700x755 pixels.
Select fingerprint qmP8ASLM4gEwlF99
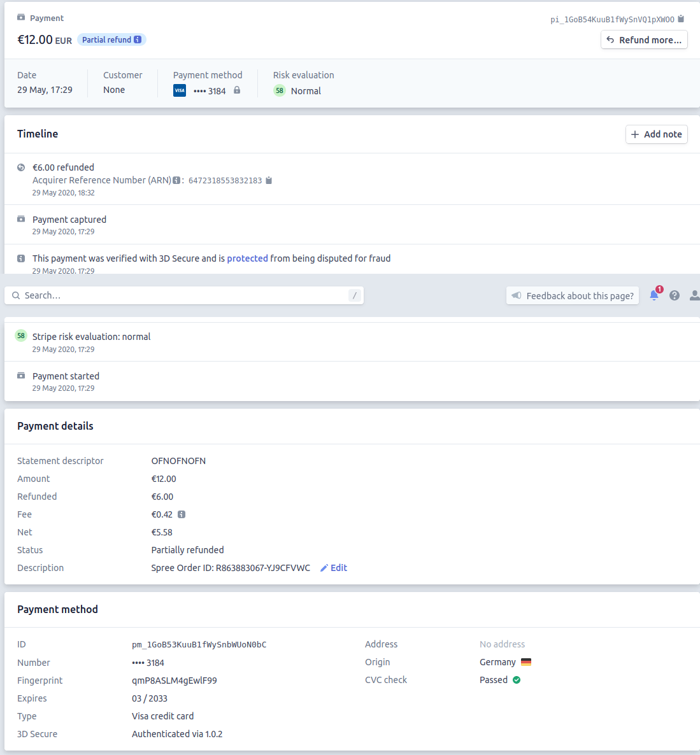175,681
